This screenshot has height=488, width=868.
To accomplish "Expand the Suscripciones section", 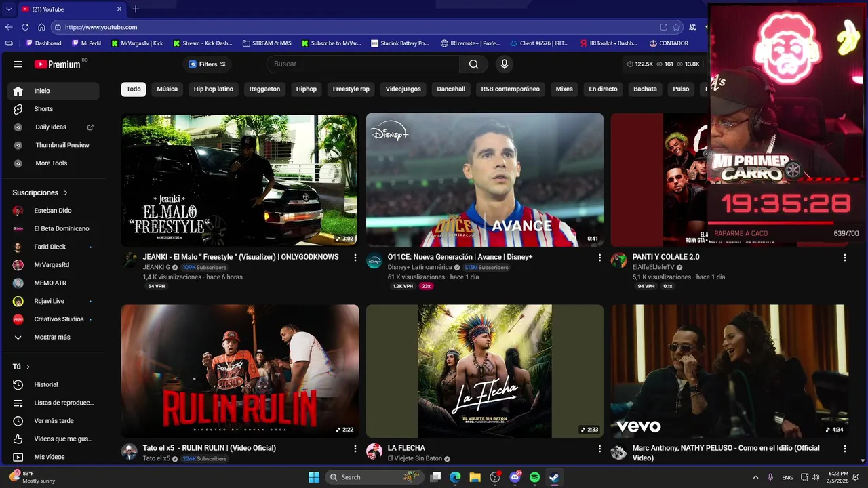I will pyautogui.click(x=40, y=192).
